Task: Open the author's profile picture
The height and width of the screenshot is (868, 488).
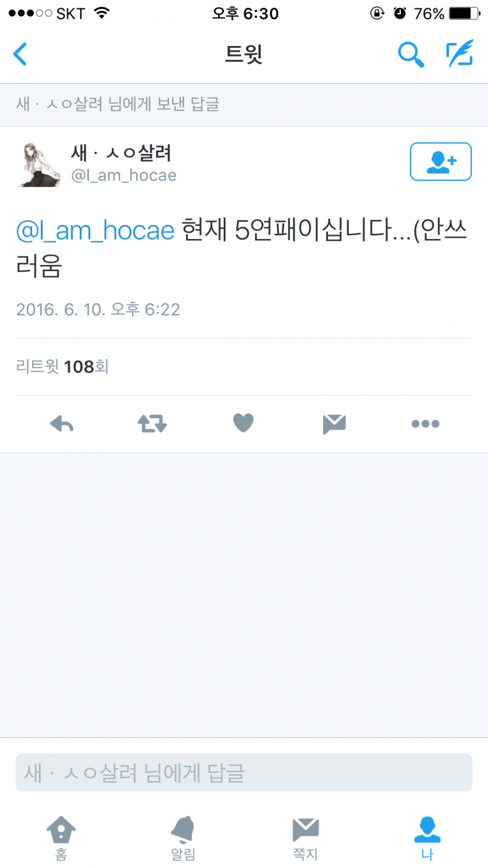Action: (x=40, y=165)
